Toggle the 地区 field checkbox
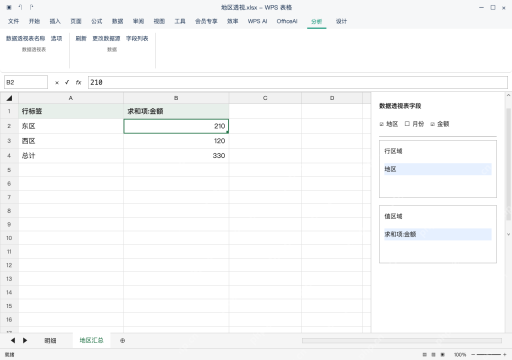The width and height of the screenshot is (512, 360). 382,124
